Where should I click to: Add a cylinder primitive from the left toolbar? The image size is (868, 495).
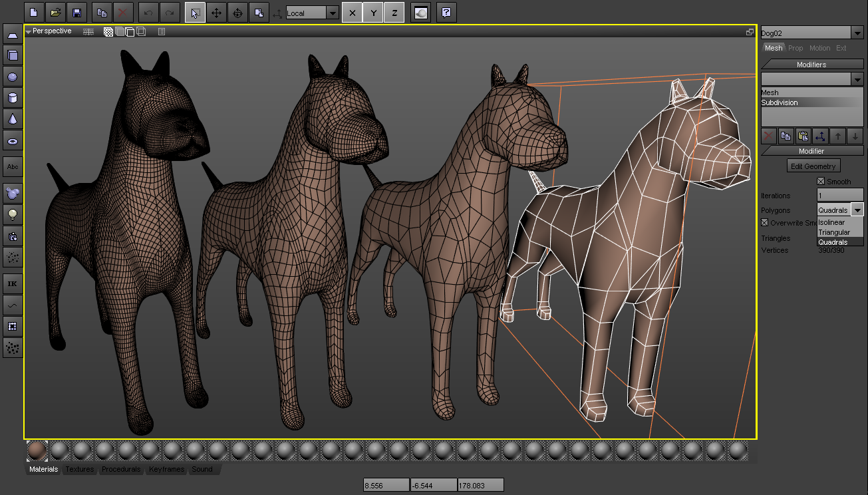pyautogui.click(x=12, y=98)
